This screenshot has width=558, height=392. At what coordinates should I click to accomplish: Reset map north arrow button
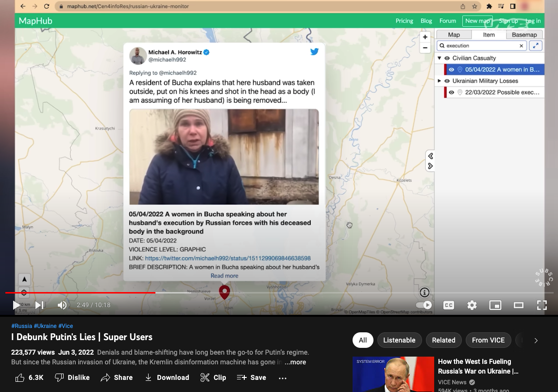point(24,279)
